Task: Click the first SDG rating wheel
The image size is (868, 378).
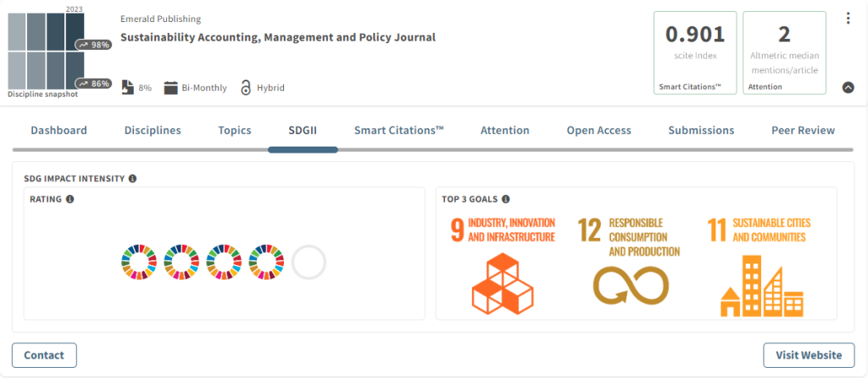Action: tap(139, 263)
